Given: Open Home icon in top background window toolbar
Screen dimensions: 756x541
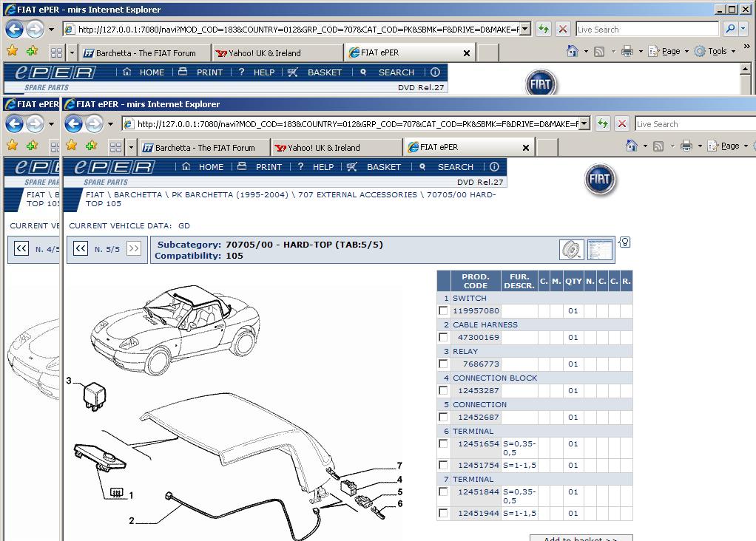Looking at the screenshot, I should point(573,50).
